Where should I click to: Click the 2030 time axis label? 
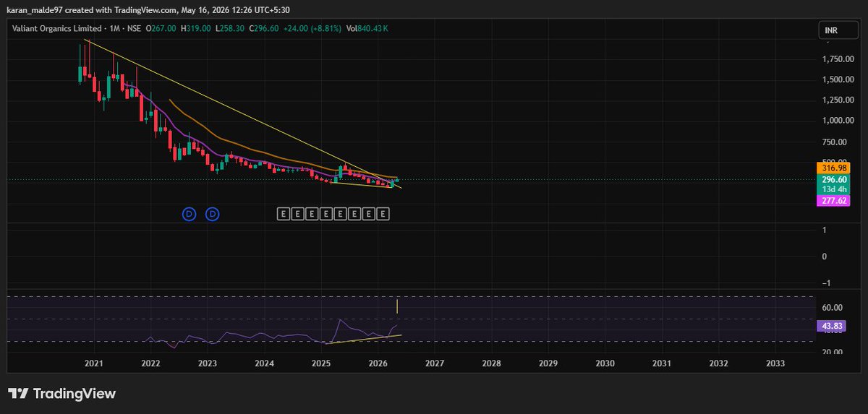pos(605,363)
